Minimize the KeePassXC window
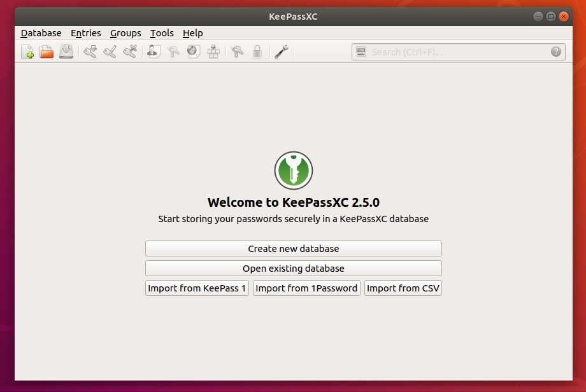 538,17
